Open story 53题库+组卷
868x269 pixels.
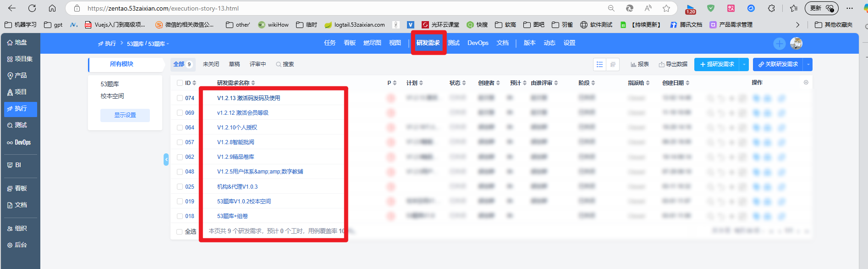coord(232,216)
